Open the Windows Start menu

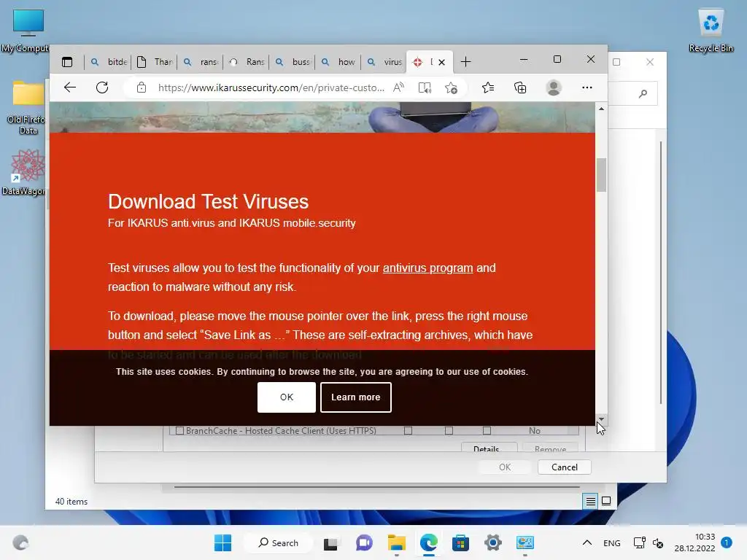(223, 542)
